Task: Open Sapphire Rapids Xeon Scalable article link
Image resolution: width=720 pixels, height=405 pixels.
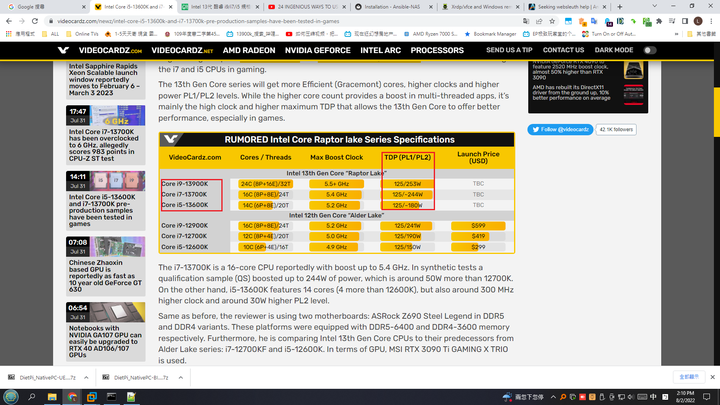Action: click(105, 79)
